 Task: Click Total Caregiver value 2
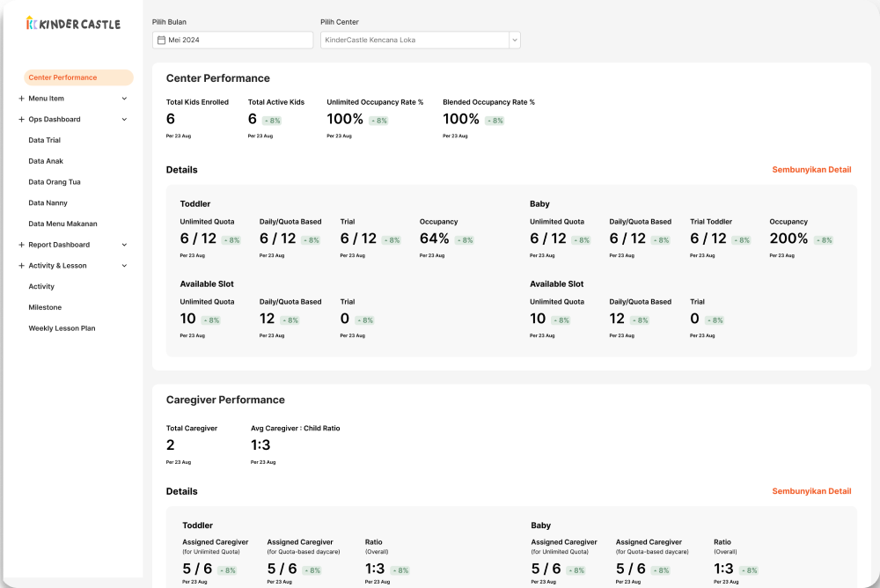coord(171,445)
